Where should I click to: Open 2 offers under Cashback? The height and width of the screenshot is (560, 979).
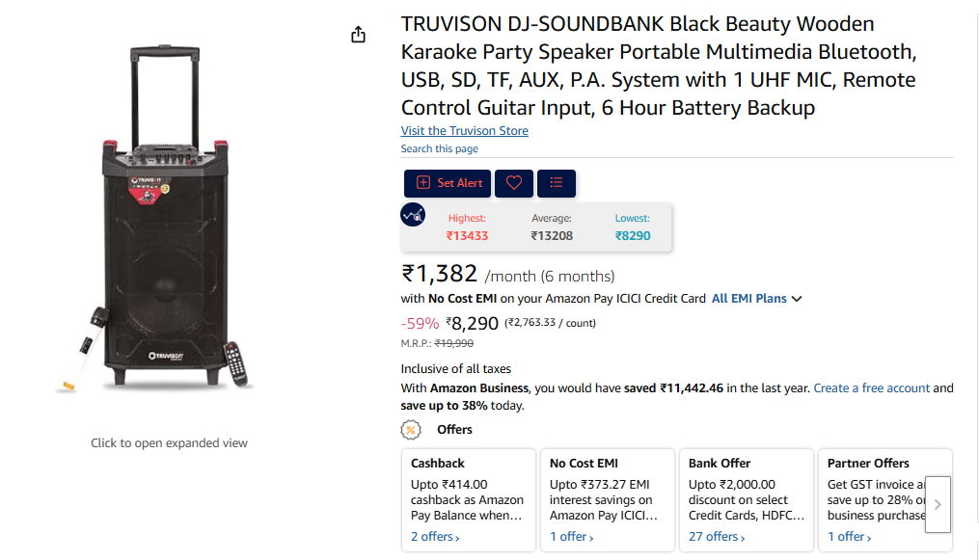435,537
